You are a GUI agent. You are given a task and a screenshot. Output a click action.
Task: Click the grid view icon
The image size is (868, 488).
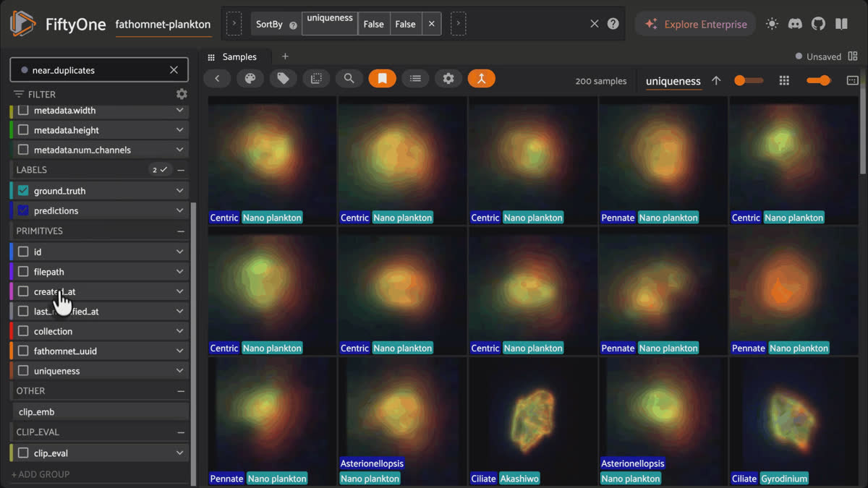coord(784,81)
